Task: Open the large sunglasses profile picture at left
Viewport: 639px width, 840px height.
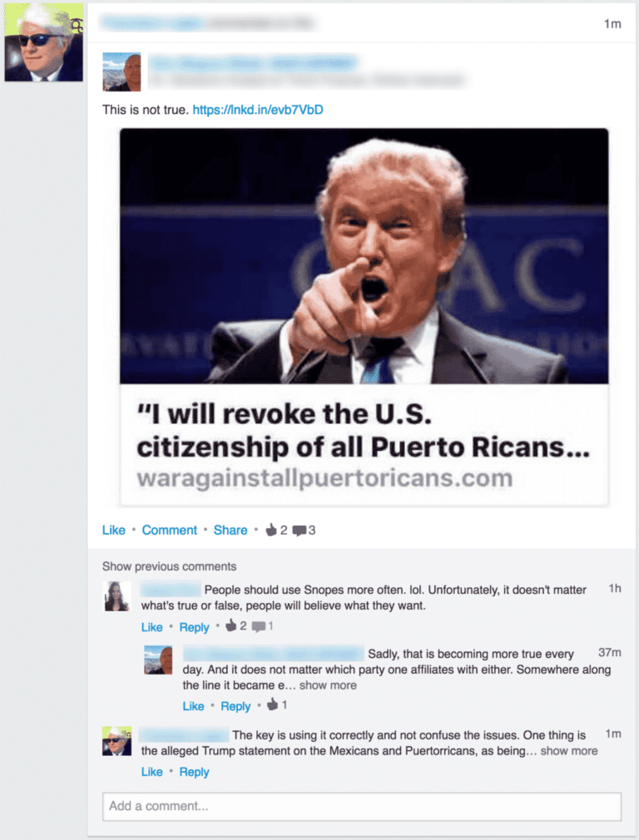Action: click(x=44, y=42)
